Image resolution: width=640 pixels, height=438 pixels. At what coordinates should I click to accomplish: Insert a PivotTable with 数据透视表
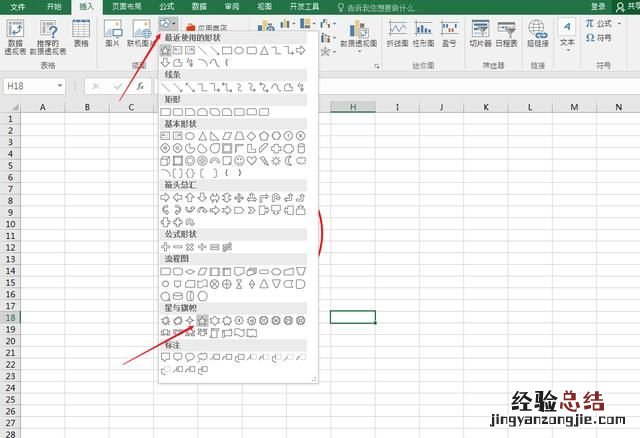(15, 37)
